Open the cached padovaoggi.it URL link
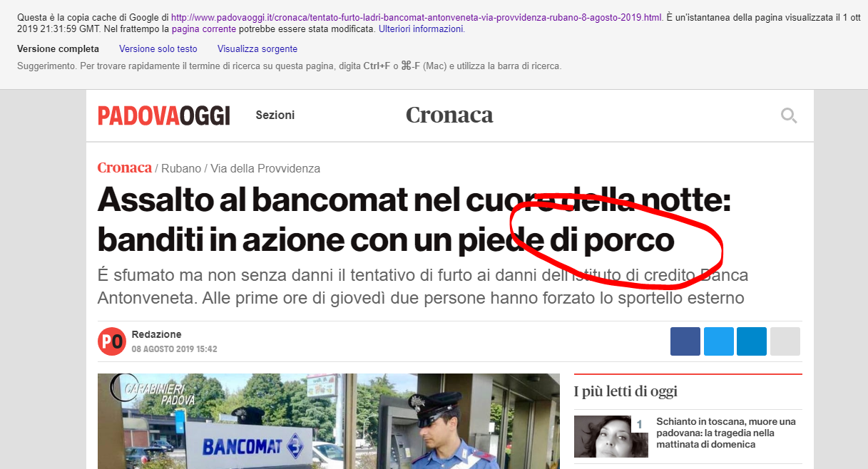The width and height of the screenshot is (868, 469). coord(417,16)
